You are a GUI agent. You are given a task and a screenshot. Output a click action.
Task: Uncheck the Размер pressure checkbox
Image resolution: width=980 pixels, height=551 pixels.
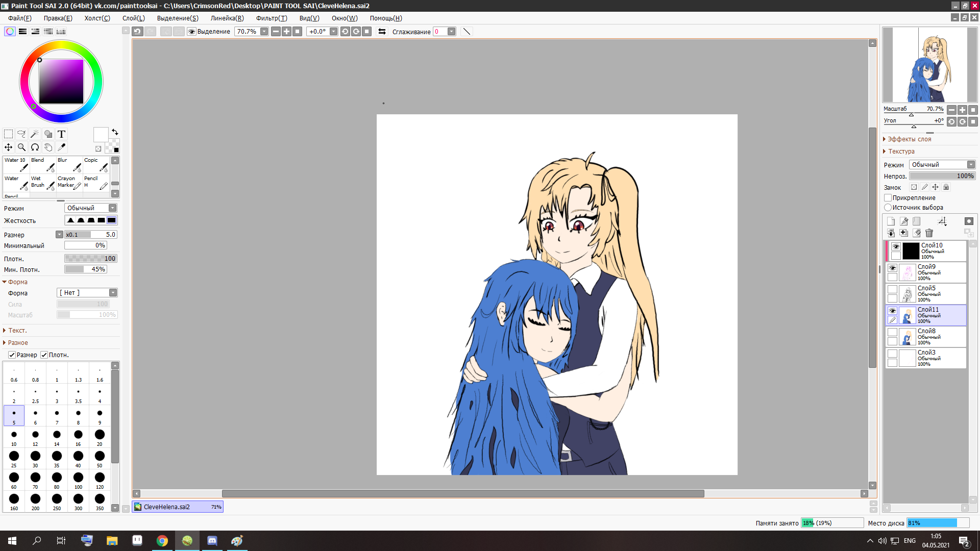(x=12, y=355)
